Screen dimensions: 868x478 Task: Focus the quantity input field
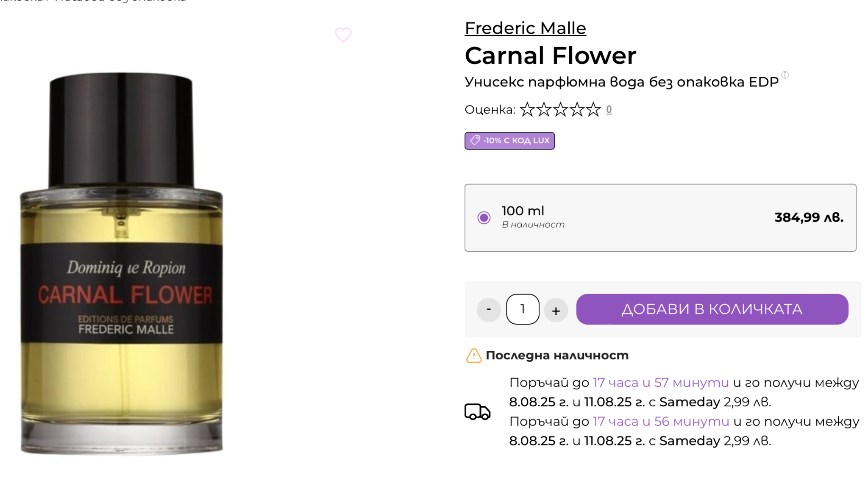(x=523, y=309)
